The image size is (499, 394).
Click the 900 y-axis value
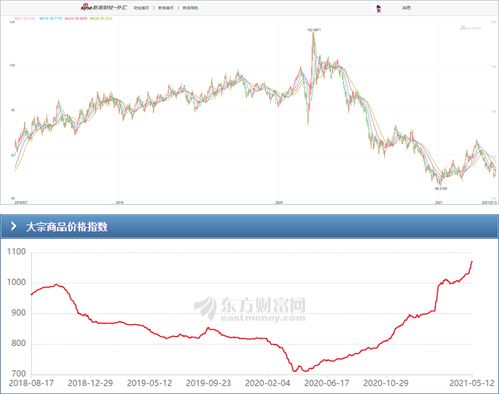coord(19,313)
